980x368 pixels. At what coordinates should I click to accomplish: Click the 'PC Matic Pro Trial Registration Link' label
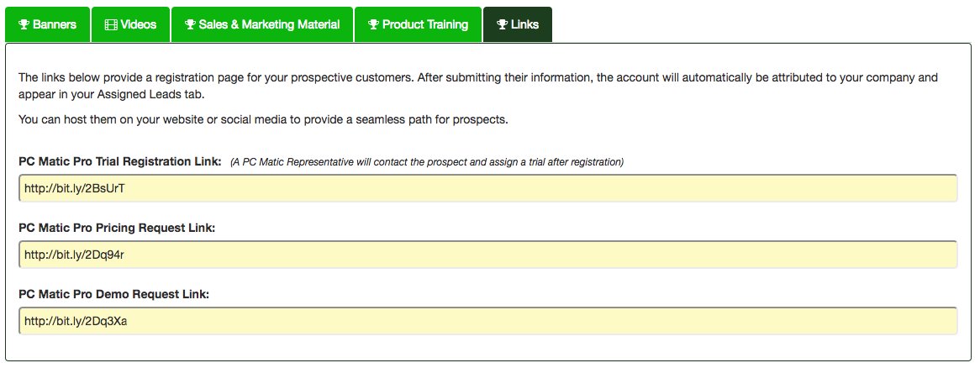click(x=120, y=161)
